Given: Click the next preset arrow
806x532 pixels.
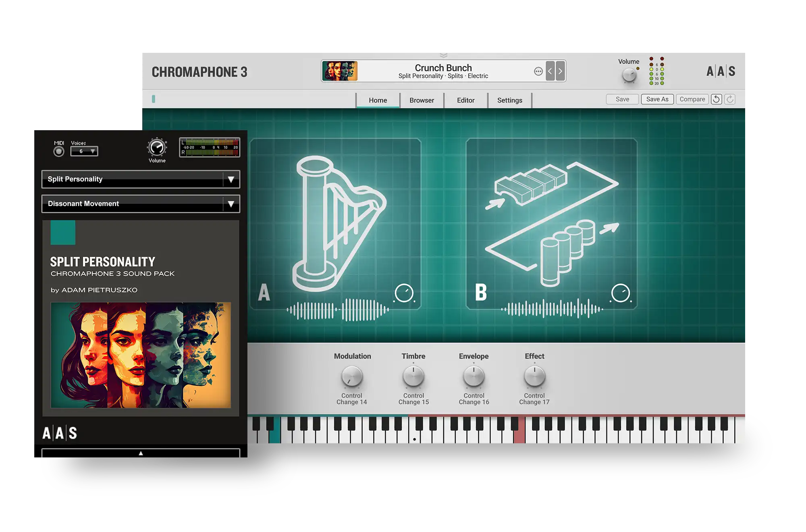Looking at the screenshot, I should click(560, 71).
